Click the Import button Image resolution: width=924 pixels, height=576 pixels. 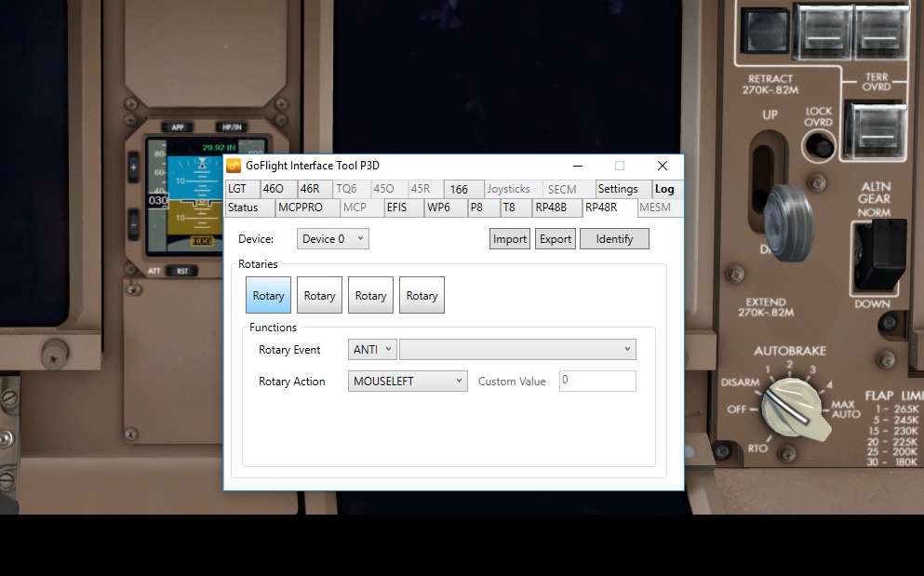510,239
